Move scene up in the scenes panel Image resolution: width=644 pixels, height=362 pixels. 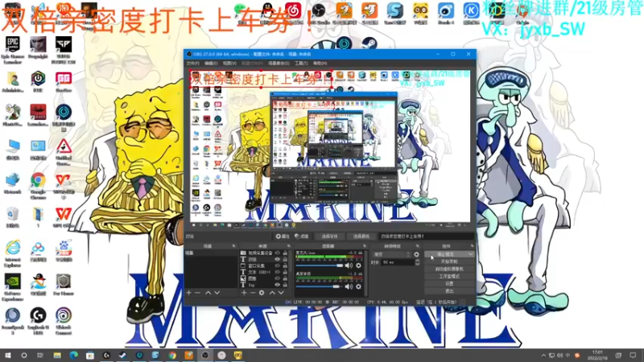click(x=208, y=293)
